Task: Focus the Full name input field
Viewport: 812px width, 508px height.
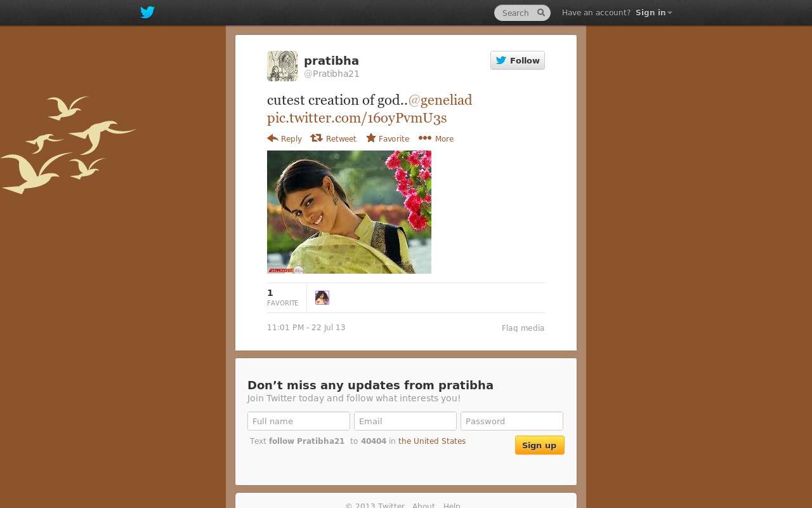Action: (299, 421)
